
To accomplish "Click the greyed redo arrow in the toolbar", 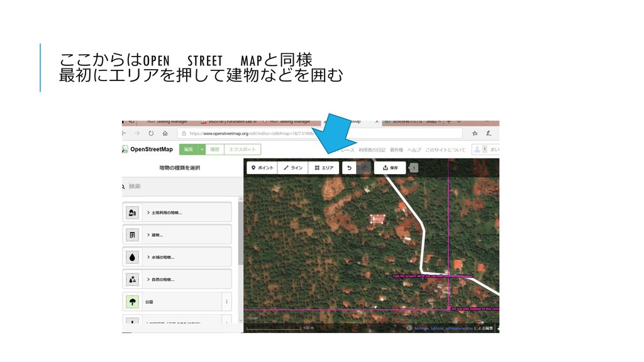I will pos(364,168).
